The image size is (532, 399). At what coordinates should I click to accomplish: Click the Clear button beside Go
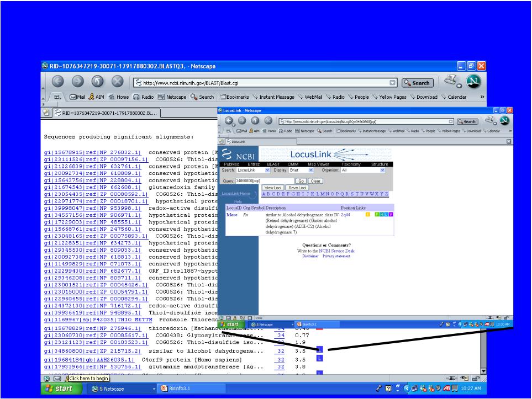tap(315, 181)
